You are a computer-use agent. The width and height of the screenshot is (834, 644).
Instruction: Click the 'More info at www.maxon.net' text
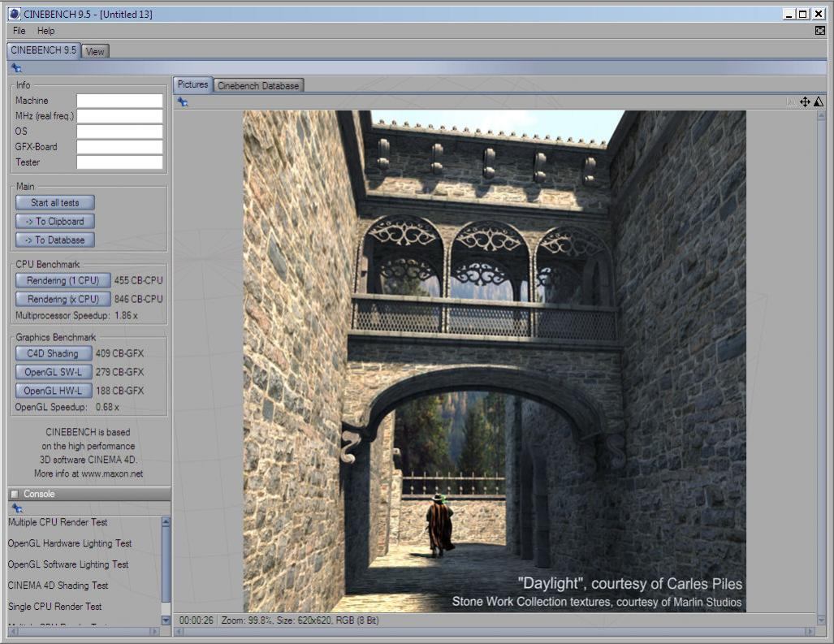pyautogui.click(x=89, y=473)
